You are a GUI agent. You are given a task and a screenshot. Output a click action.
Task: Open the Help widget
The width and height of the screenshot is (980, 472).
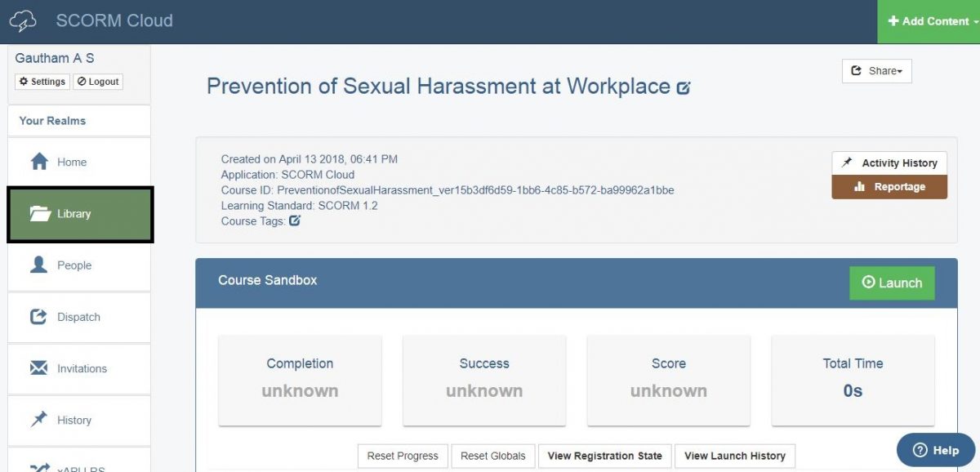tap(935, 450)
